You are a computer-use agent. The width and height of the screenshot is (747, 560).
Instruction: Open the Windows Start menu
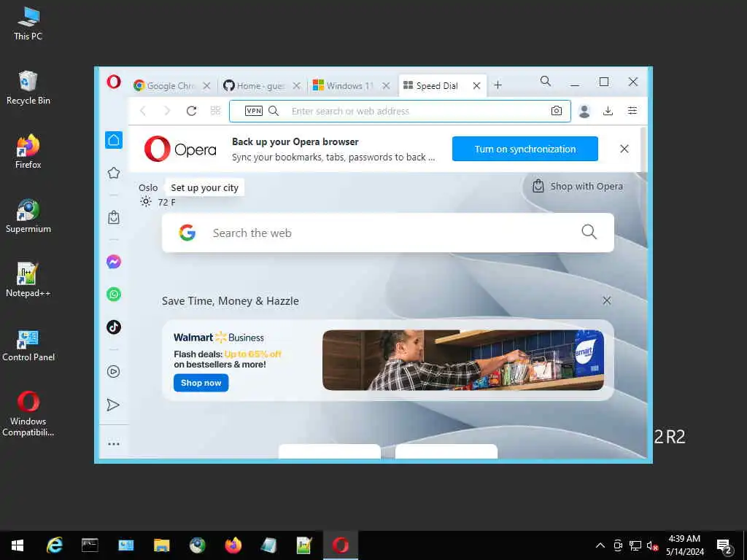[x=18, y=545]
